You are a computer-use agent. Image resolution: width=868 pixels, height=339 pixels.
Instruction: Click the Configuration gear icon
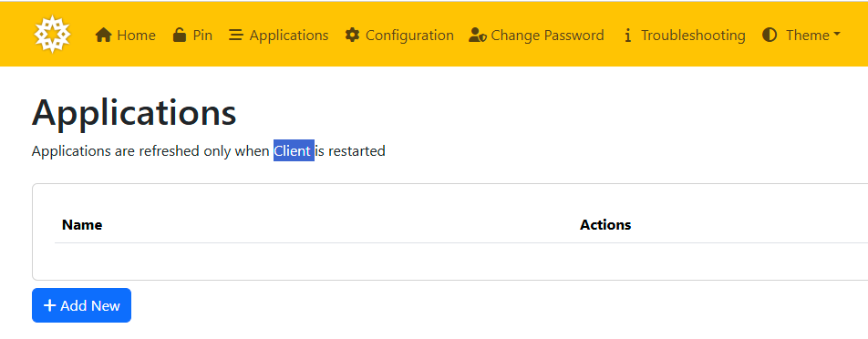[x=352, y=36]
